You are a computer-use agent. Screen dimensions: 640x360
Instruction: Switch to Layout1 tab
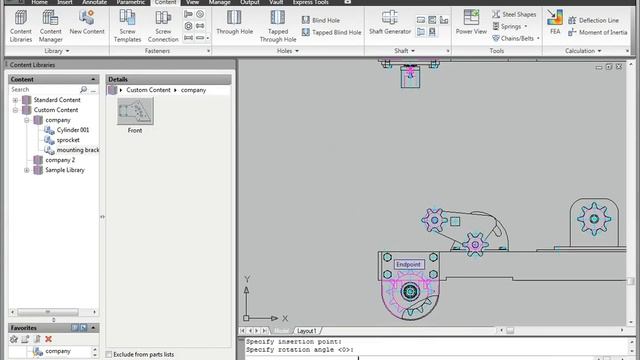click(x=307, y=331)
